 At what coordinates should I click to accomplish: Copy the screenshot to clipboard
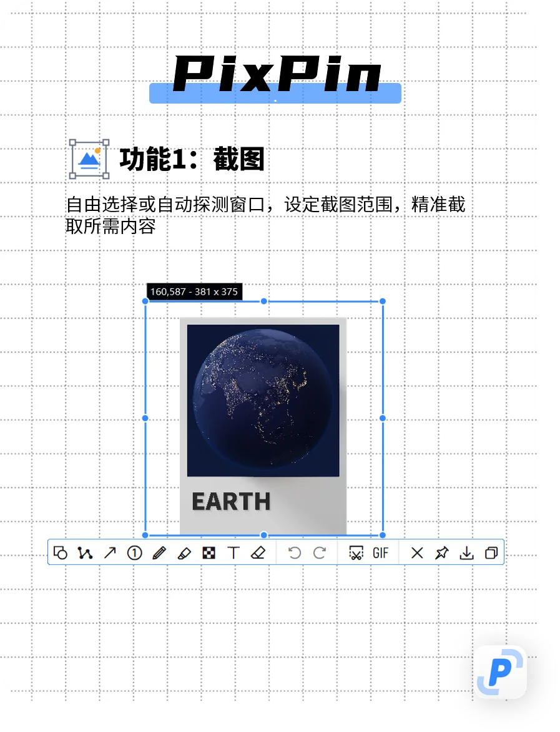tap(491, 552)
